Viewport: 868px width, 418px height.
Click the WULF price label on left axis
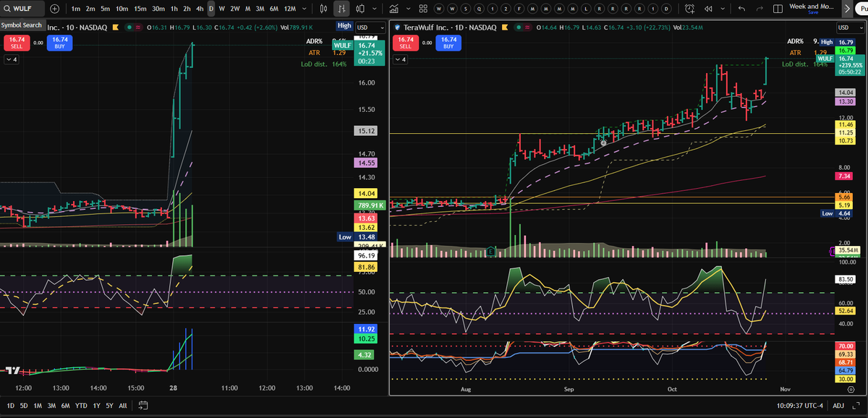click(x=343, y=45)
